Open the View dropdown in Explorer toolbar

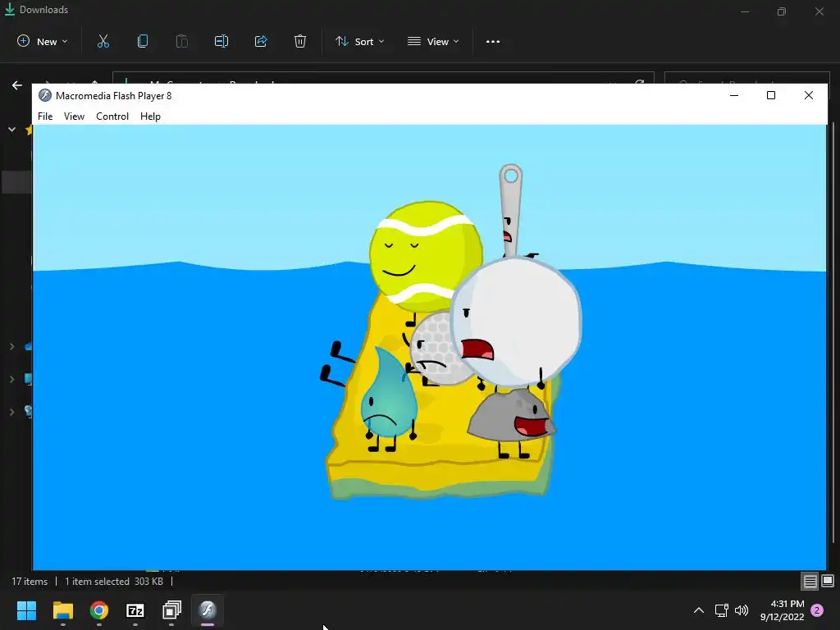tap(433, 41)
